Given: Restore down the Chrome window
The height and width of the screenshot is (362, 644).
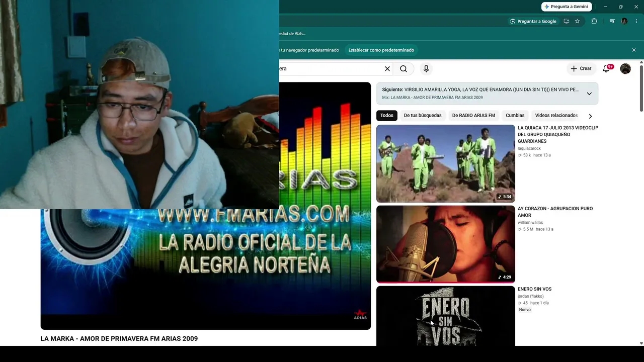Looking at the screenshot, I should tap(620, 7).
